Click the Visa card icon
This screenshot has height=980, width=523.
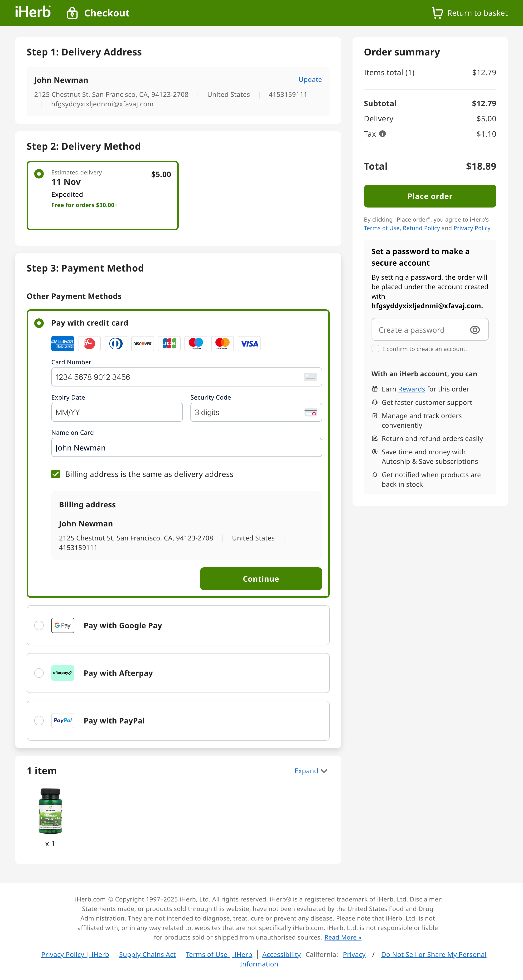click(249, 344)
